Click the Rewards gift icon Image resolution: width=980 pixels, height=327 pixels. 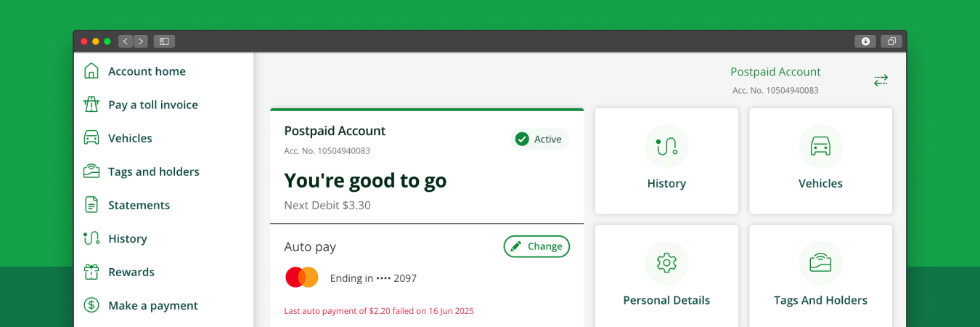(91, 272)
